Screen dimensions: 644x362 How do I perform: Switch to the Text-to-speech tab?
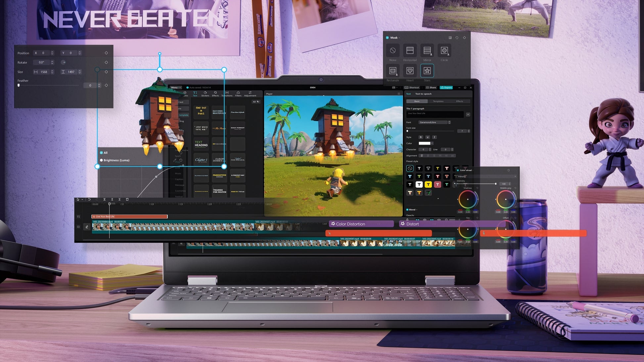point(423,94)
